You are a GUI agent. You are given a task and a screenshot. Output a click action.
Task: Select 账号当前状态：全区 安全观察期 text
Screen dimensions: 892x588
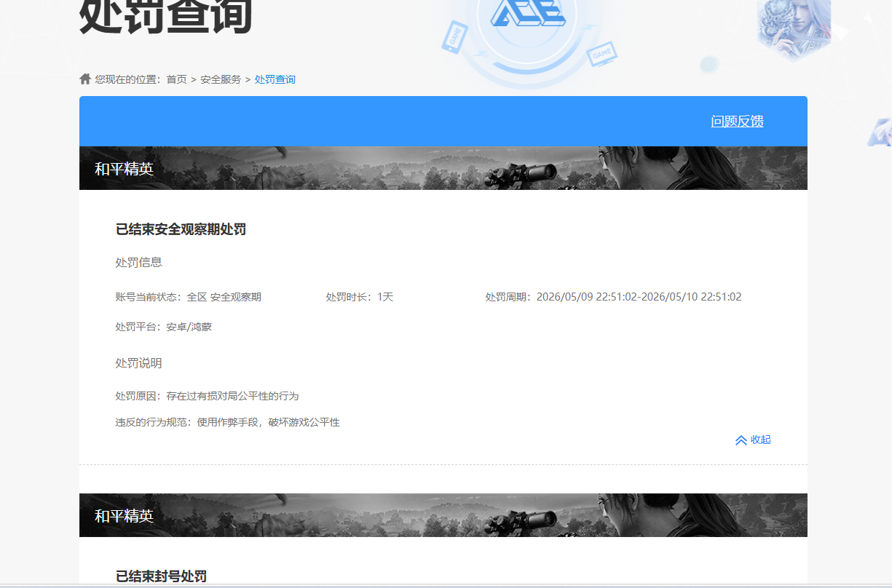click(188, 297)
